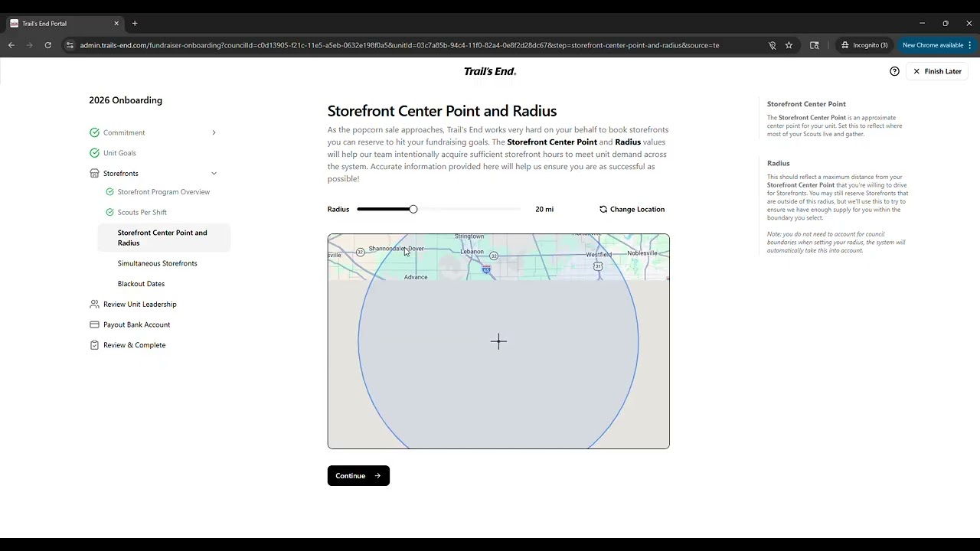Click the Lebanon label on the map

[472, 252]
